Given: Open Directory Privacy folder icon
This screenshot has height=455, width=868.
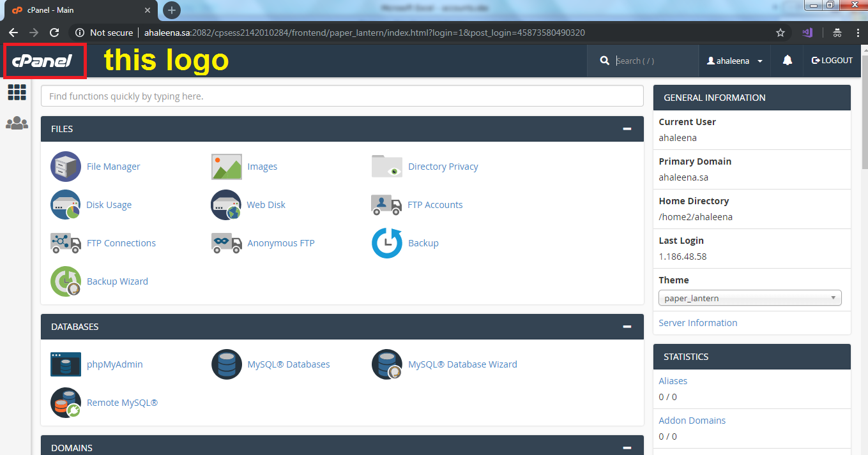Looking at the screenshot, I should click(387, 167).
